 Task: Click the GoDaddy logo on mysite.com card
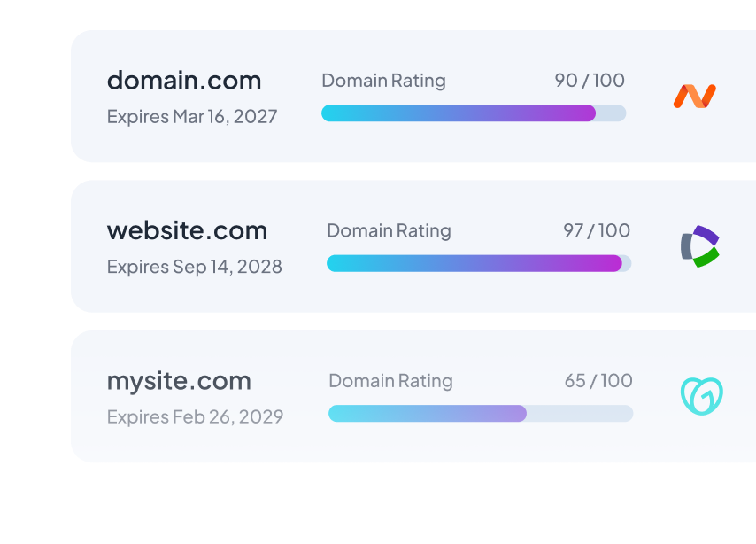(x=700, y=396)
